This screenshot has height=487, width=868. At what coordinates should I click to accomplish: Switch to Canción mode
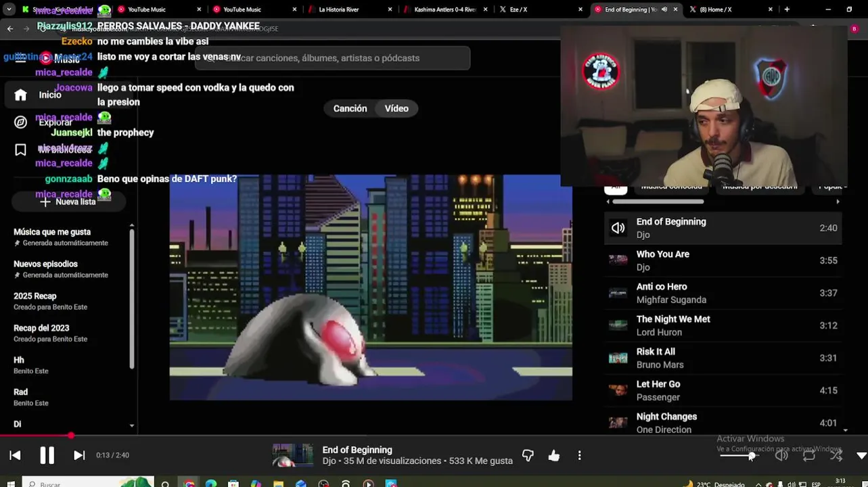pyautogui.click(x=350, y=108)
